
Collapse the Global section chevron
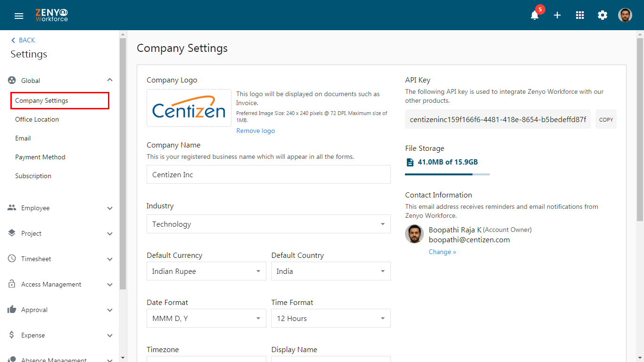coord(110,81)
